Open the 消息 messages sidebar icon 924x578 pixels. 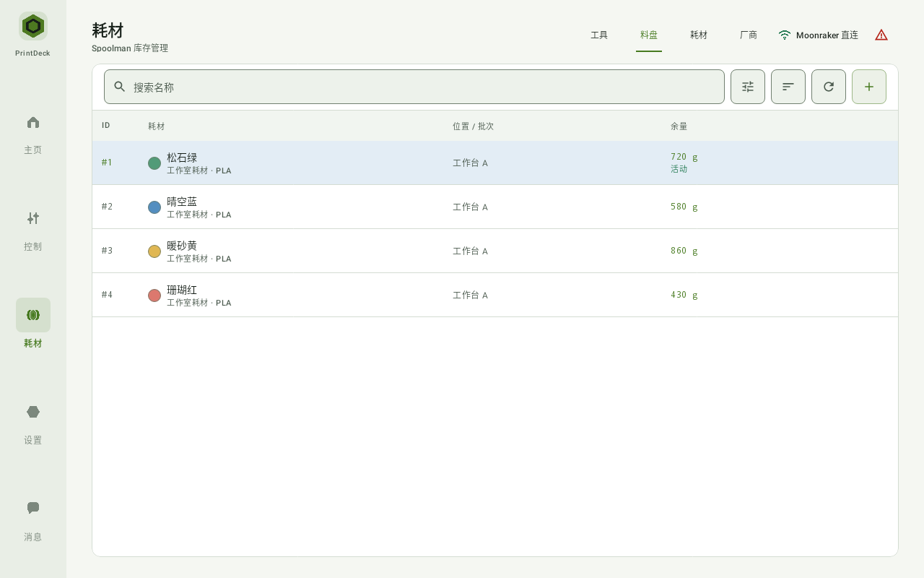tap(33, 508)
